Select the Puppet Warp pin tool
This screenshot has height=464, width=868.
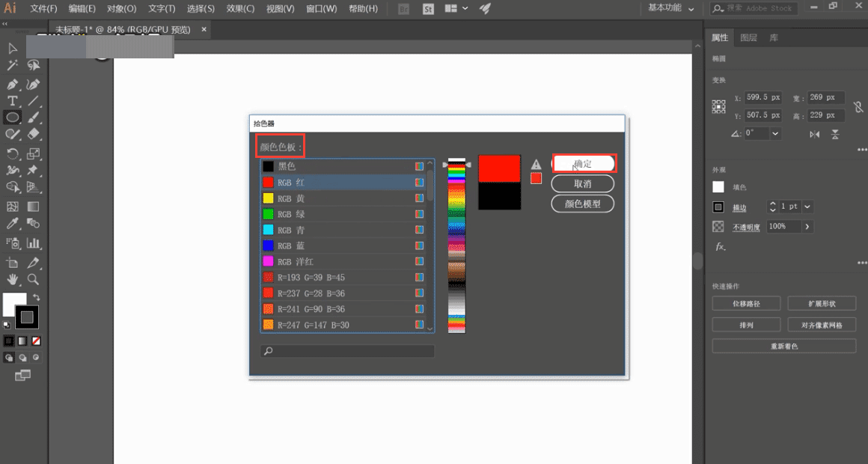point(33,170)
